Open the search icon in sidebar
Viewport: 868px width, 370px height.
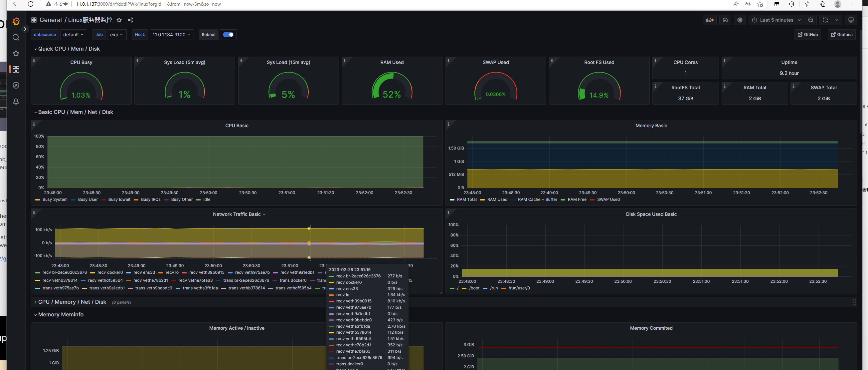16,37
